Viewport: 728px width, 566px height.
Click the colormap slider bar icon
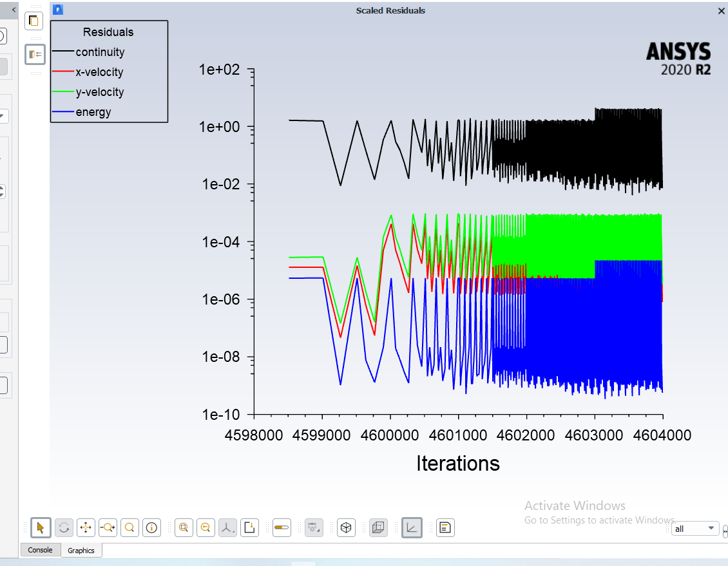point(282,528)
